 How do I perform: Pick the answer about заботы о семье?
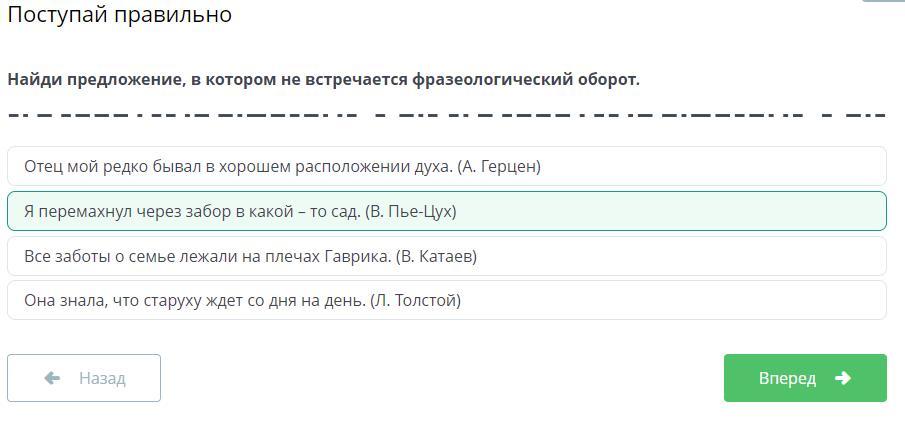446,256
